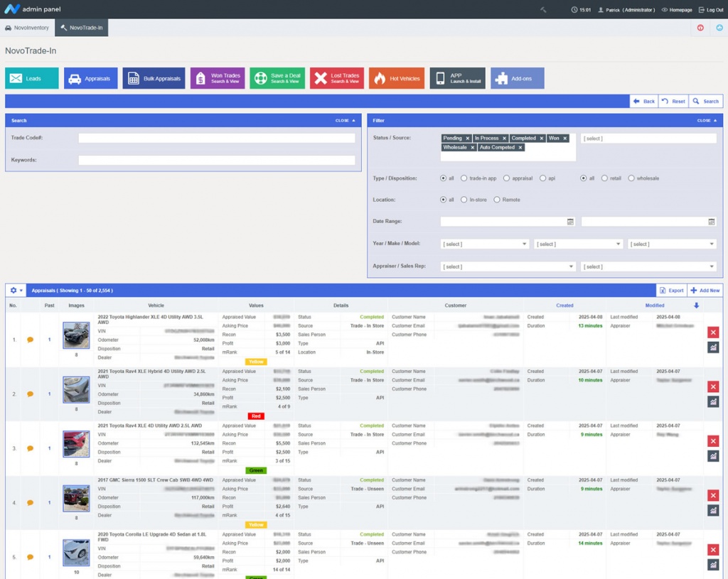The width and height of the screenshot is (728, 579).
Task: Open the Appraiser select dropdown
Action: (x=508, y=267)
